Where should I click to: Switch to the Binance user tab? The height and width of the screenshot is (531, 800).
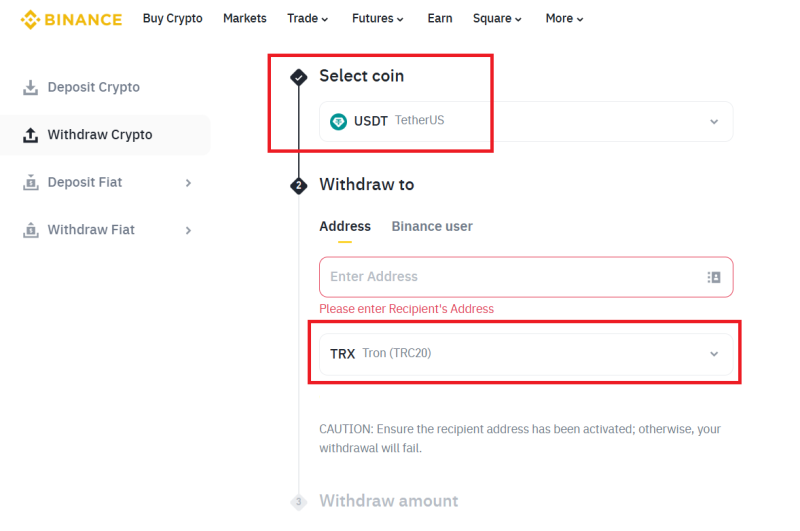[432, 226]
